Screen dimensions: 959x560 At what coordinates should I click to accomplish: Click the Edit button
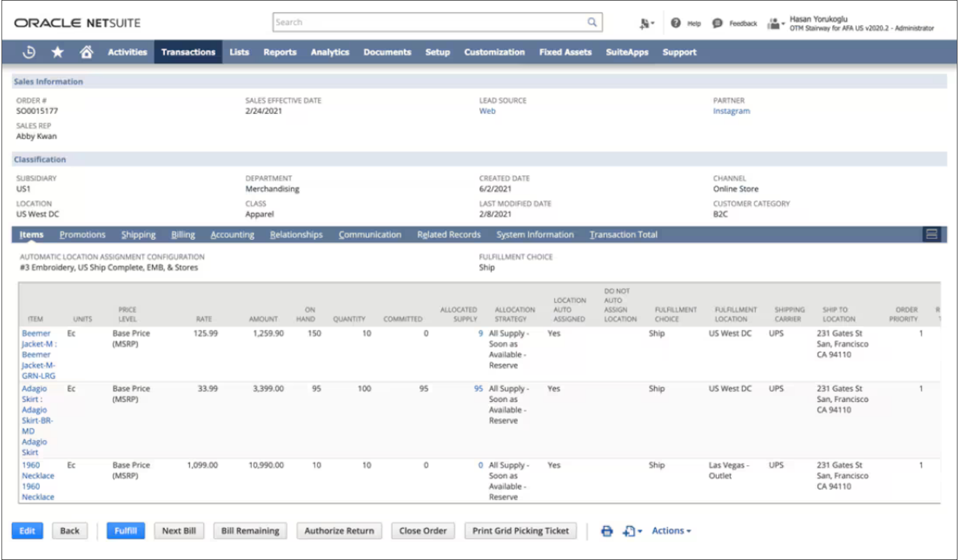(x=27, y=531)
